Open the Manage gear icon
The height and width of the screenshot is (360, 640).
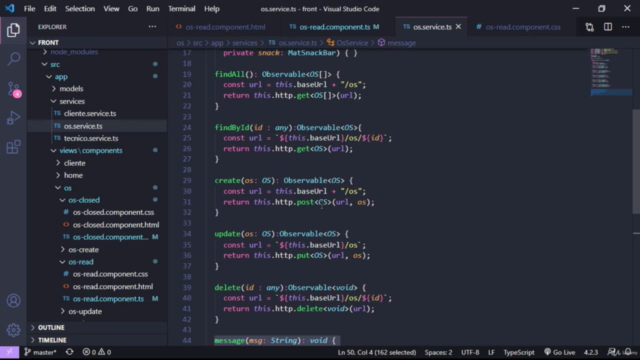[x=13, y=330]
